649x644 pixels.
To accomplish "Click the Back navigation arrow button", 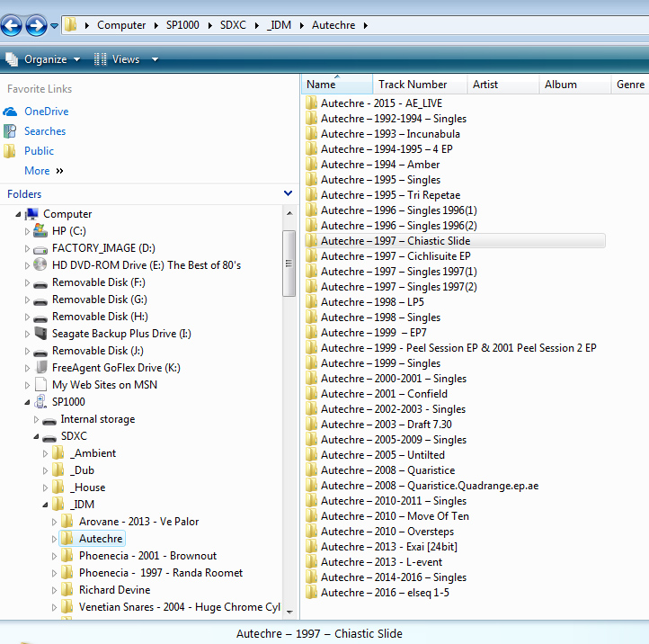I will click(12, 25).
